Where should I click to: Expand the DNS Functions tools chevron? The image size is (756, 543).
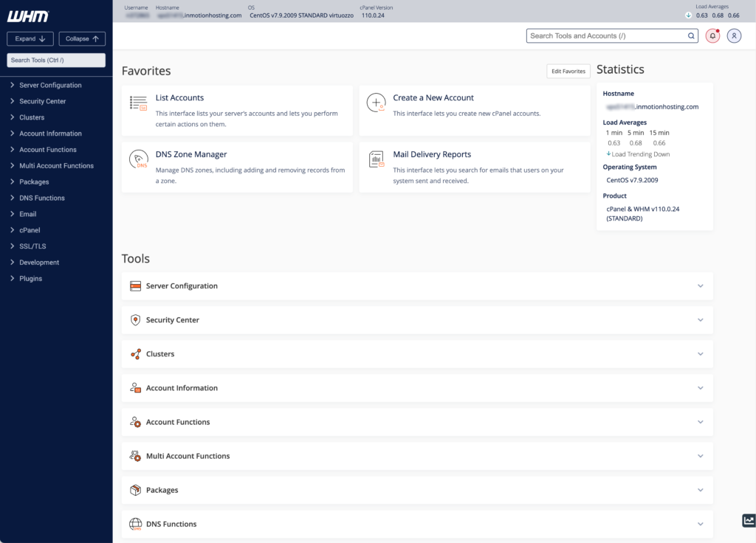click(700, 525)
